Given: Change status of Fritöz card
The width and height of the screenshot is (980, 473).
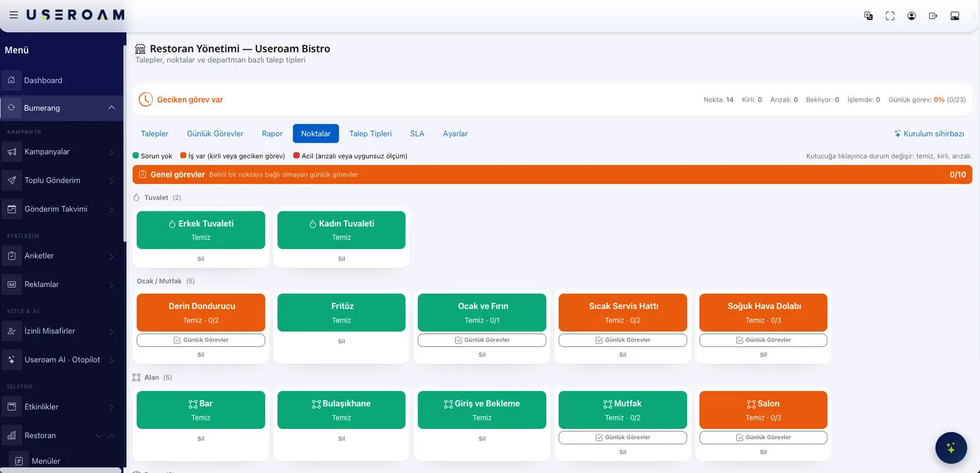Looking at the screenshot, I should [342, 312].
